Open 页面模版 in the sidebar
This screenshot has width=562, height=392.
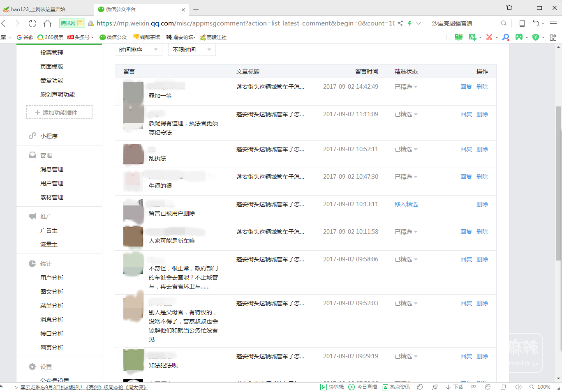52,67
